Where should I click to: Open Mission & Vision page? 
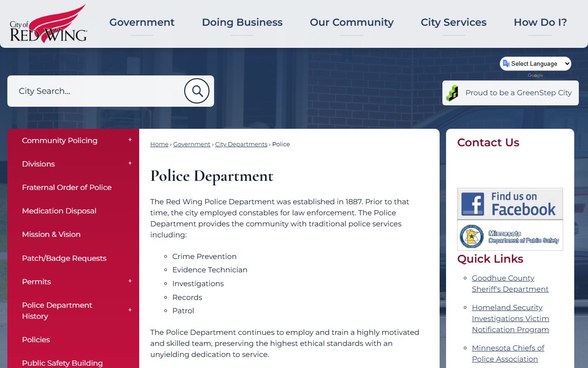[x=51, y=235]
